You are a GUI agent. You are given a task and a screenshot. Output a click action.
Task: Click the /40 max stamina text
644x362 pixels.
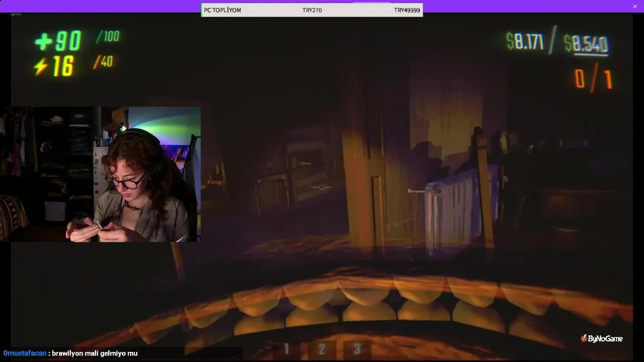pyautogui.click(x=103, y=62)
